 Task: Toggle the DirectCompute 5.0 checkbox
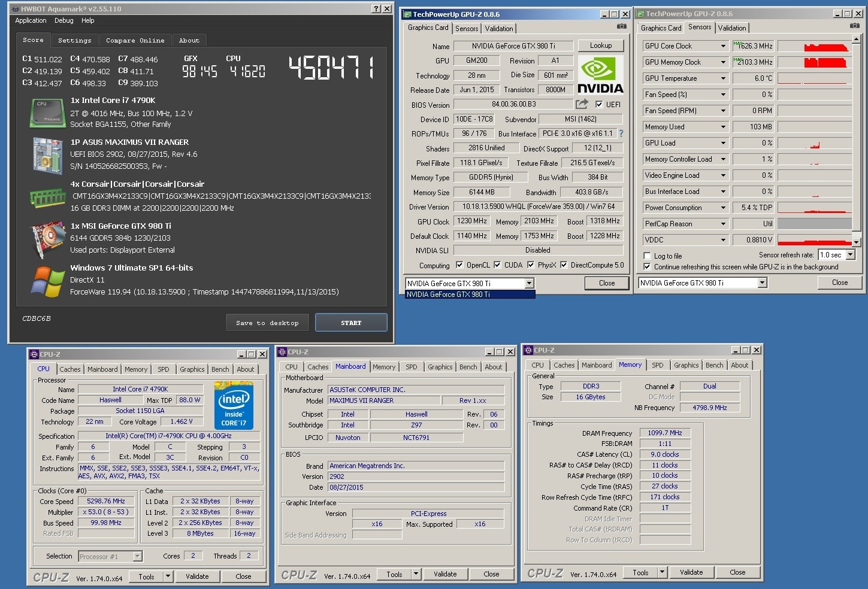pyautogui.click(x=564, y=265)
